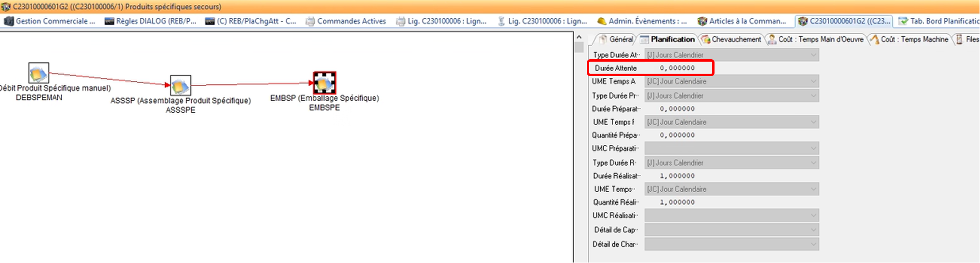
Task: Open the Chevauchement tab
Action: pos(731,39)
